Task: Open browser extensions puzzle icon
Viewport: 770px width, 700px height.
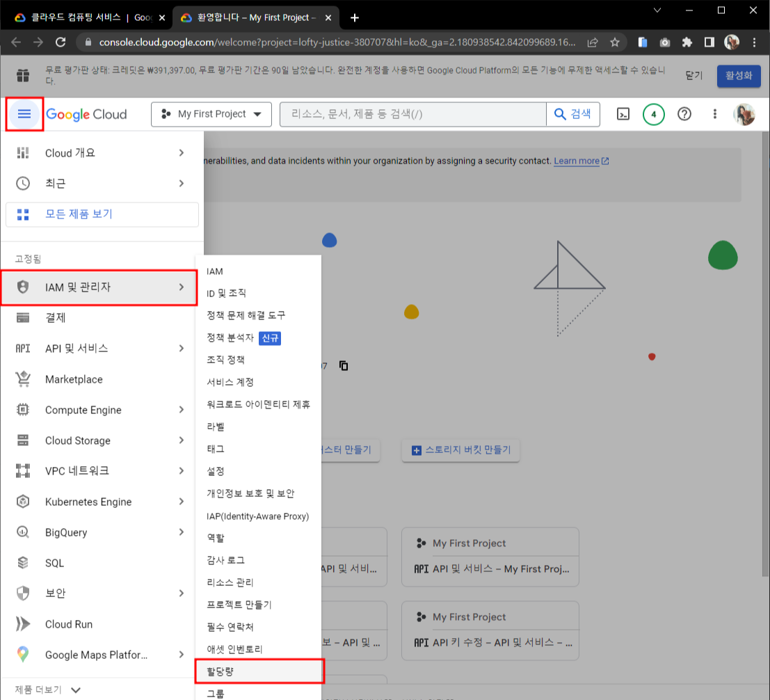Action: tap(687, 42)
